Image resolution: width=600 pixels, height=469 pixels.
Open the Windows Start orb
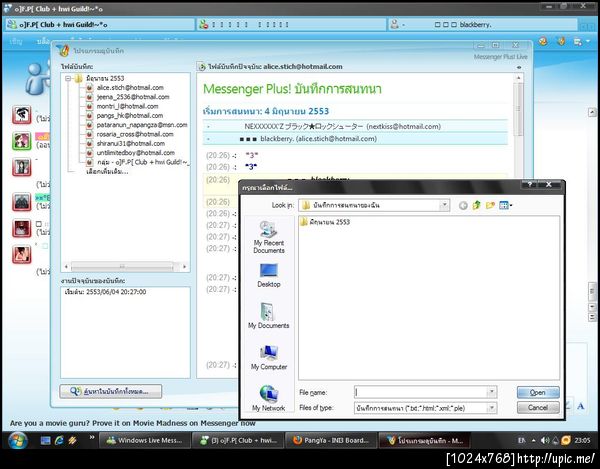pos(17,440)
